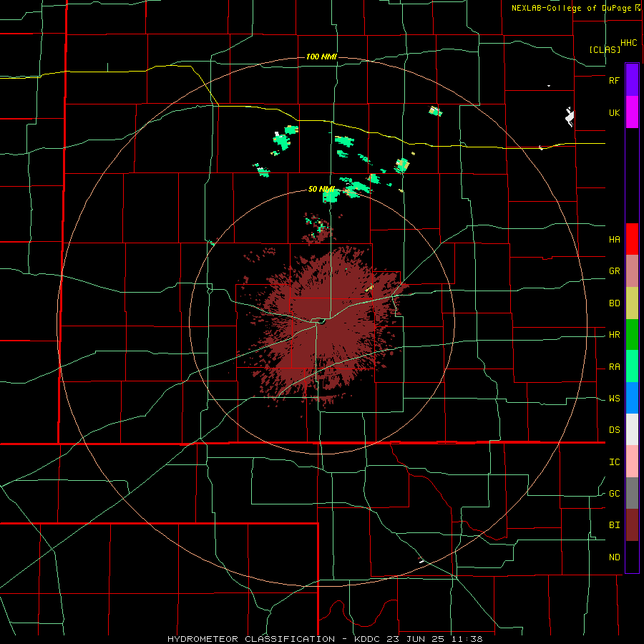
Task: Click the KDDC radar site at center
Action: tap(321, 321)
